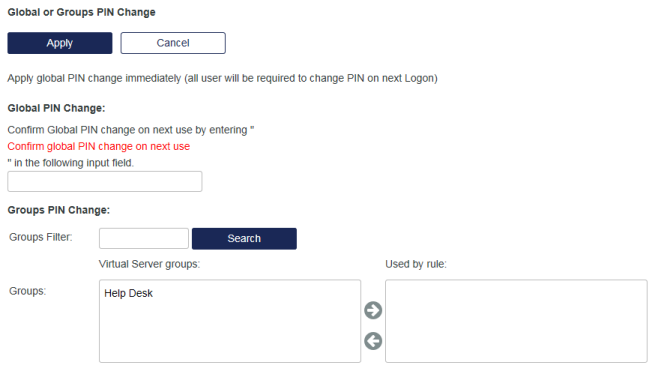Cancel the PIN change
The height and width of the screenshot is (365, 652).
173,43
